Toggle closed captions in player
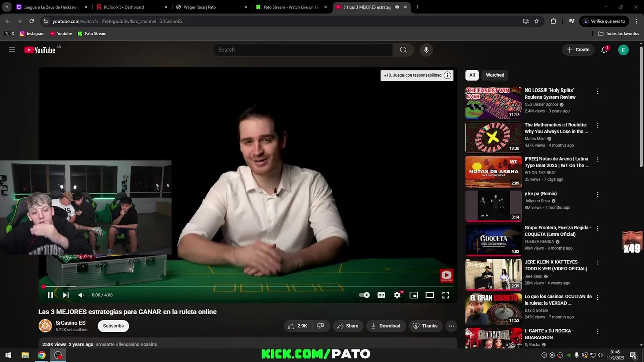This screenshot has height=362, width=644. pyautogui.click(x=381, y=295)
